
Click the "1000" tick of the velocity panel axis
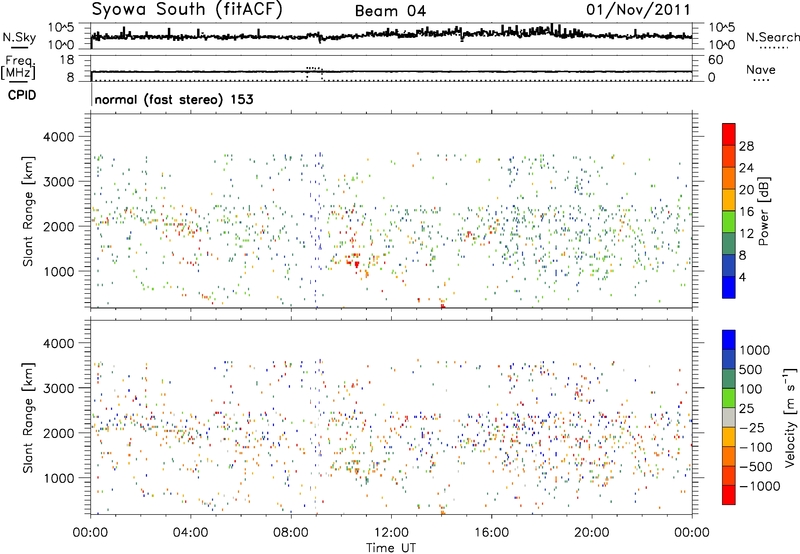click(58, 478)
